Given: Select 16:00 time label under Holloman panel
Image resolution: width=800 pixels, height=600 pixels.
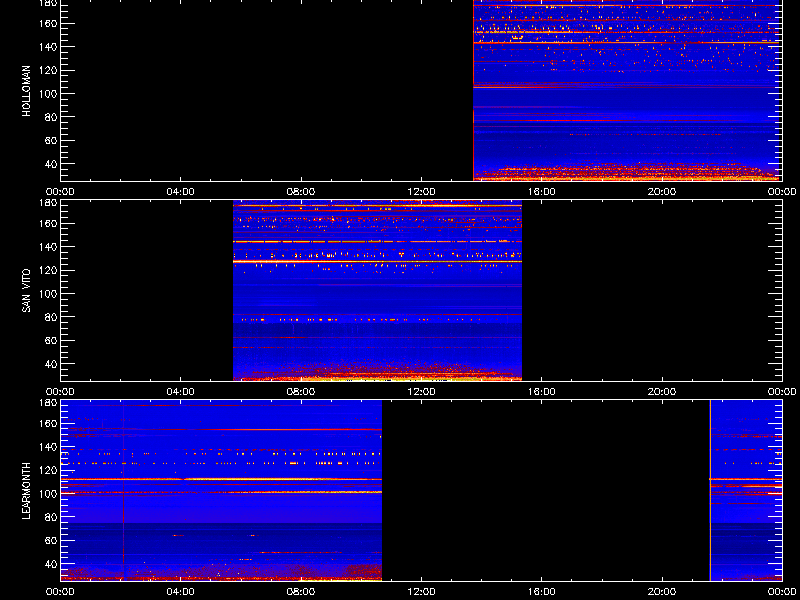Looking at the screenshot, I should click(x=541, y=192).
